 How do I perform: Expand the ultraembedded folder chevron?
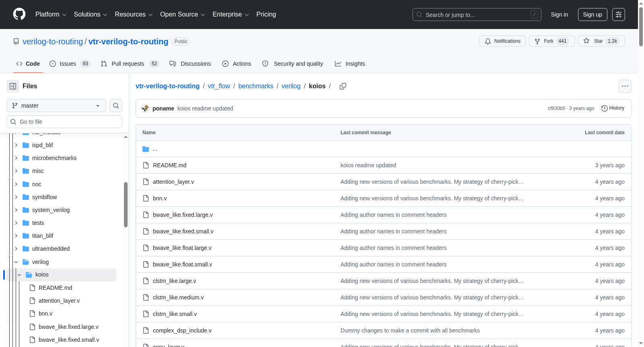click(x=16, y=249)
